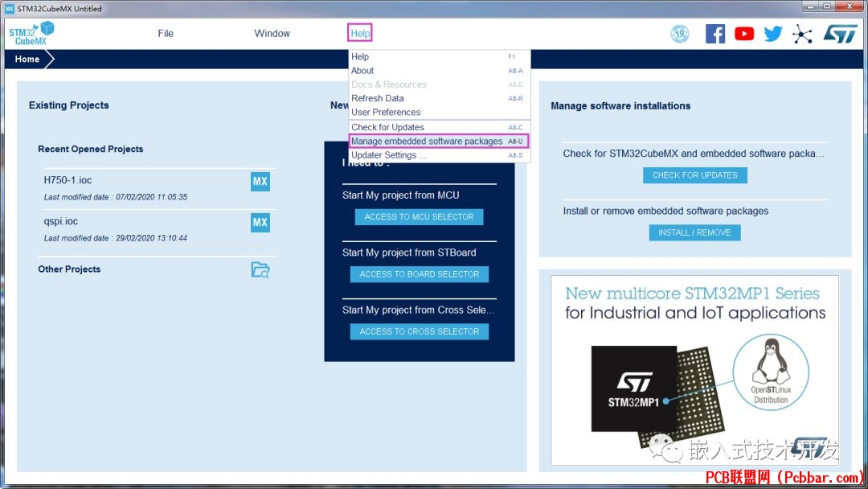Open the Twitter icon

pos(773,34)
